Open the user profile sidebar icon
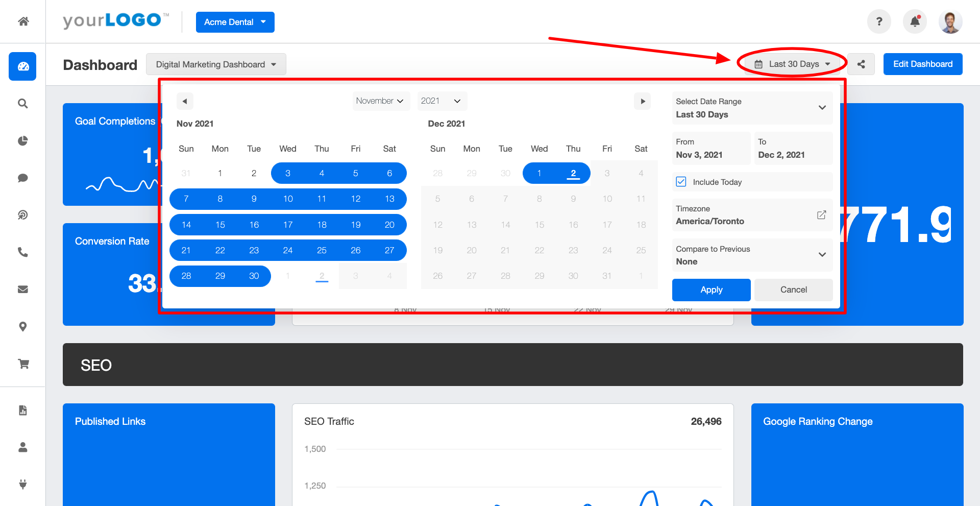This screenshot has height=506, width=980. coord(23,447)
